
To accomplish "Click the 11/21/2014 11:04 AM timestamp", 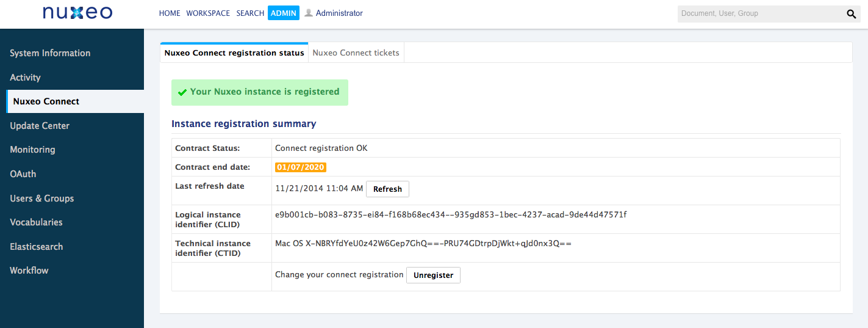I will pyautogui.click(x=319, y=189).
